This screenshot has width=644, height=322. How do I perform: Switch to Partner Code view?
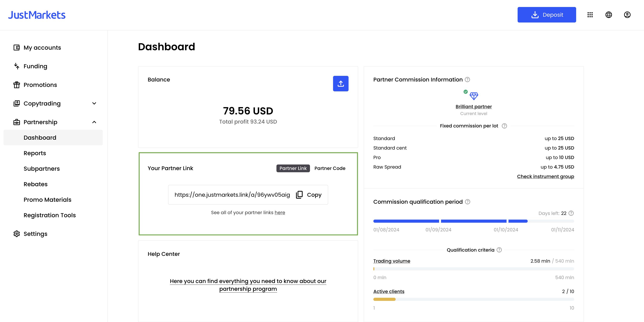coord(330,168)
